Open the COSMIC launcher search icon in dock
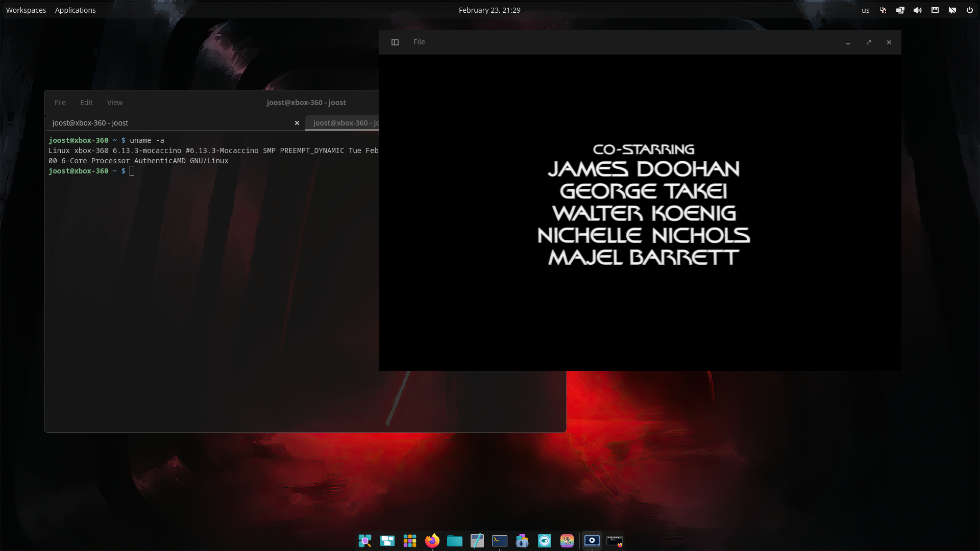980x551 pixels. tap(364, 541)
